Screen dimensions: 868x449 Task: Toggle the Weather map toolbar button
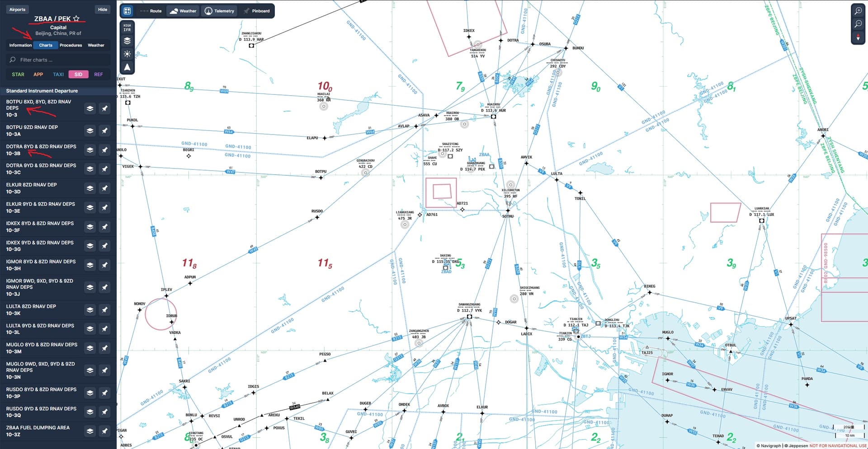click(183, 11)
